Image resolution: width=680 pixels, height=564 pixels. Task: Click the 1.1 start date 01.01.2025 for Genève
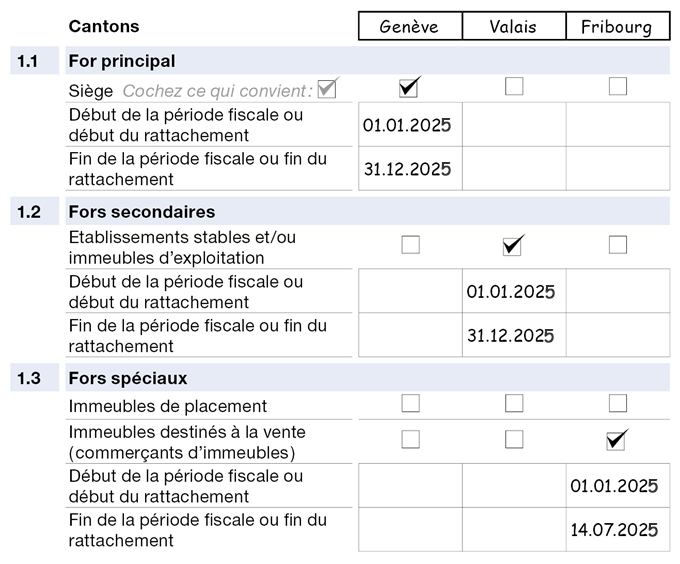click(x=410, y=125)
